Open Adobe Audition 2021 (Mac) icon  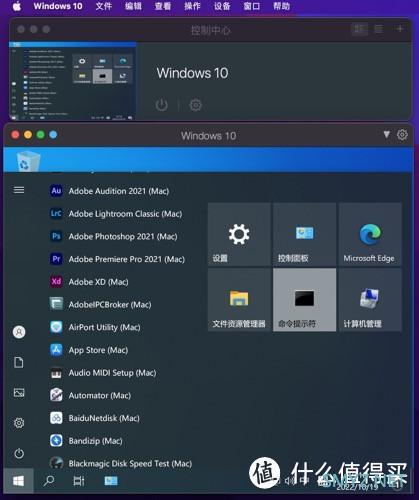pos(56,191)
